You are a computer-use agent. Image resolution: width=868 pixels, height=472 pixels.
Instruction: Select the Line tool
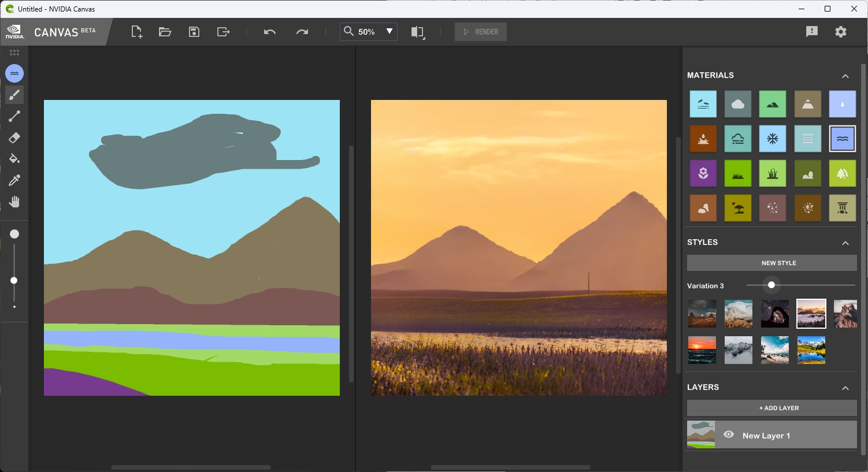pyautogui.click(x=14, y=116)
